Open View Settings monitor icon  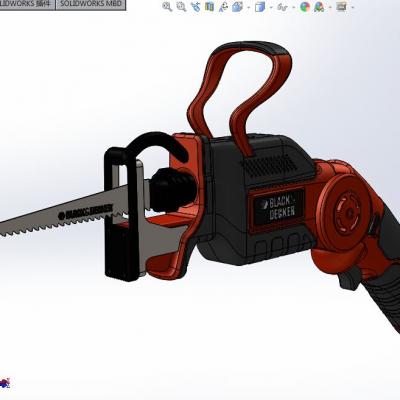pos(341,6)
